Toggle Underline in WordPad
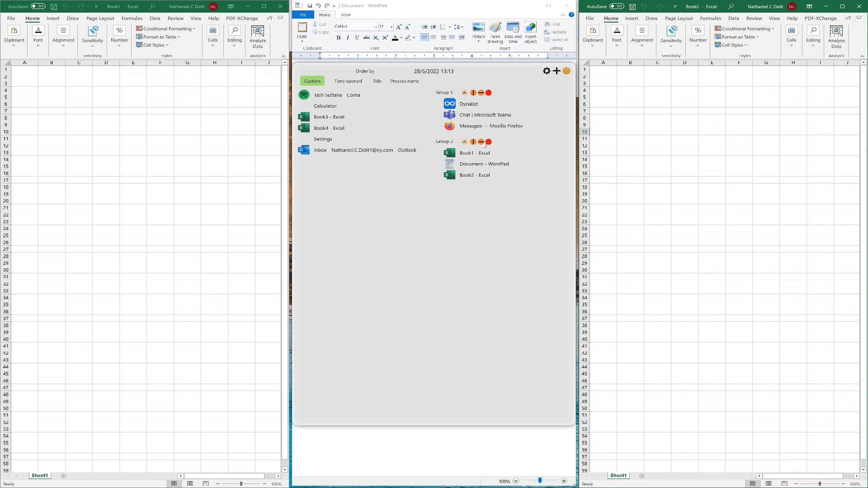Viewport: 868px width, 488px height. [357, 38]
